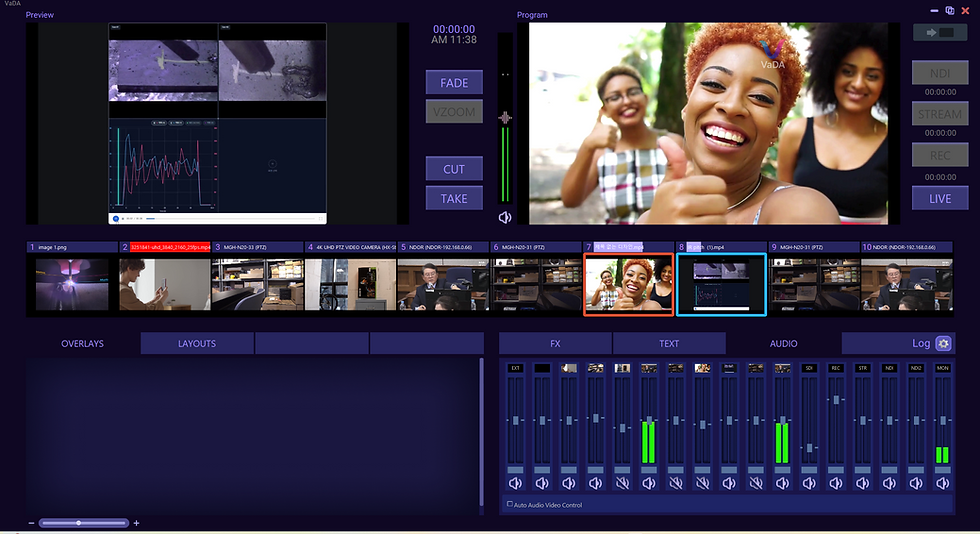
Task: Zoom in using the plus icon
Action: 136,523
